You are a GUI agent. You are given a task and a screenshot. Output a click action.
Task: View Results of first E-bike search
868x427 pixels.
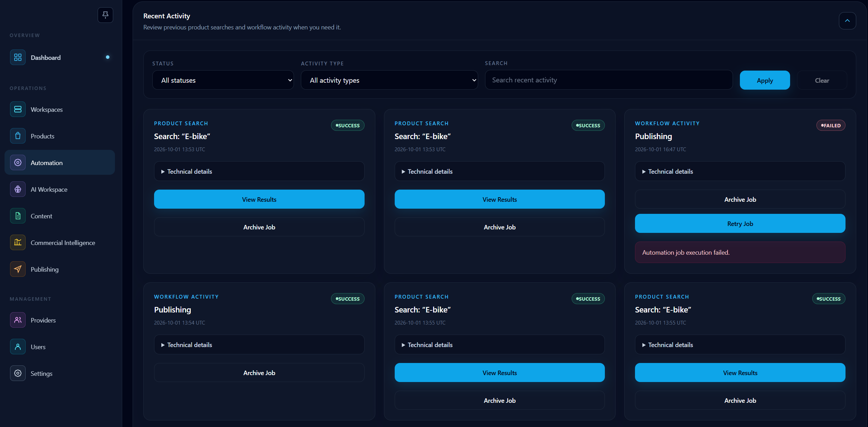(x=259, y=199)
